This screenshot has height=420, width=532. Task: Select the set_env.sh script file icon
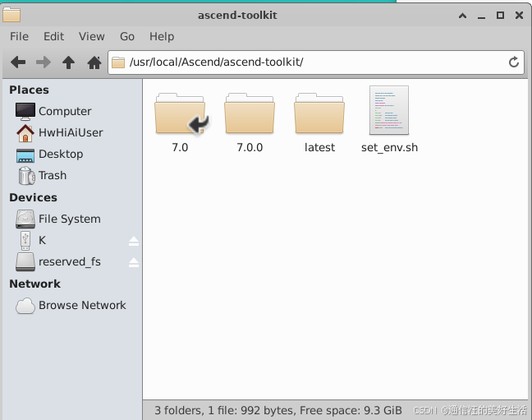click(x=389, y=110)
